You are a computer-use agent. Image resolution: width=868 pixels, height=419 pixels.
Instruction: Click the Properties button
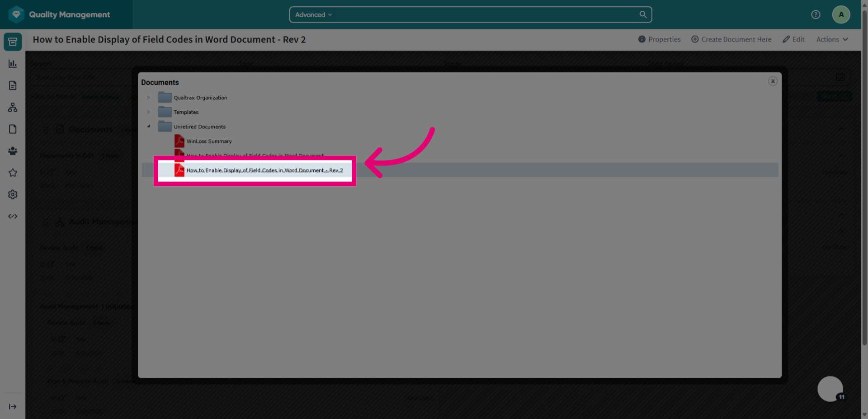659,39
